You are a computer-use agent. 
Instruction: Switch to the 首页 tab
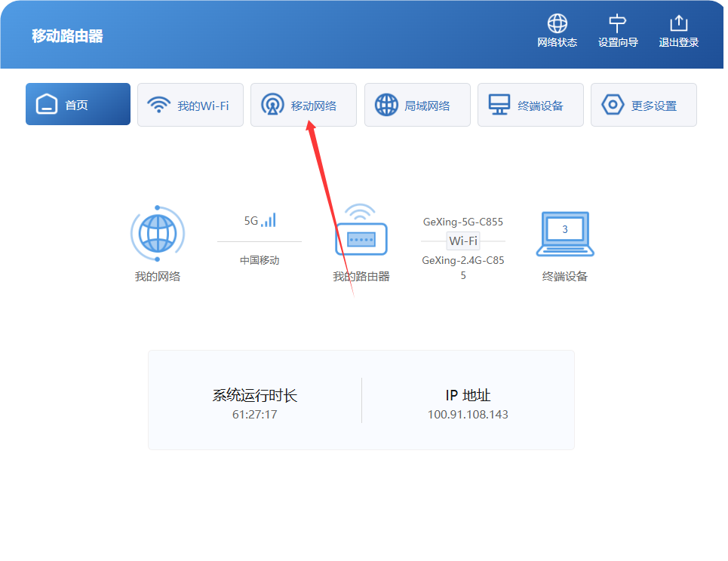pyautogui.click(x=78, y=104)
